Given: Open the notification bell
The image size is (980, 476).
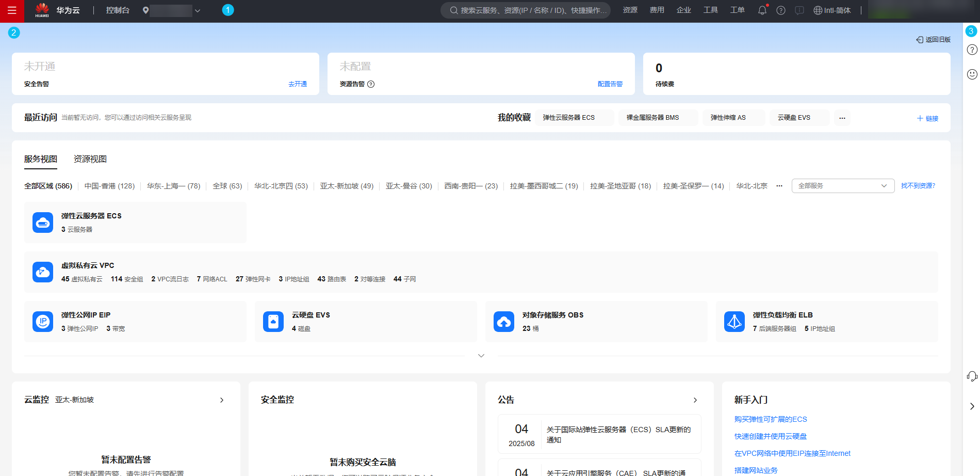Looking at the screenshot, I should click(762, 10).
